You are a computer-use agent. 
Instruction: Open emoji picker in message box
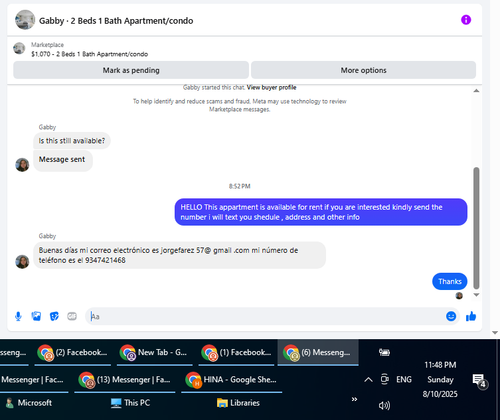click(x=451, y=316)
